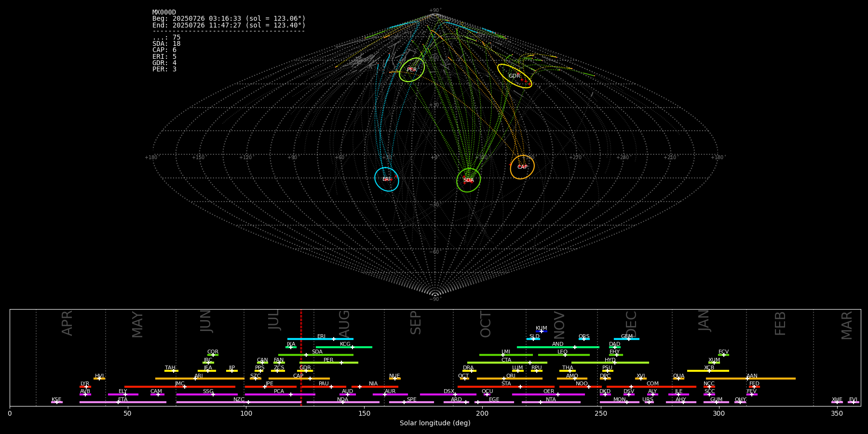
Task: Click the AND shower bar in the timeline
Action: 558,347
